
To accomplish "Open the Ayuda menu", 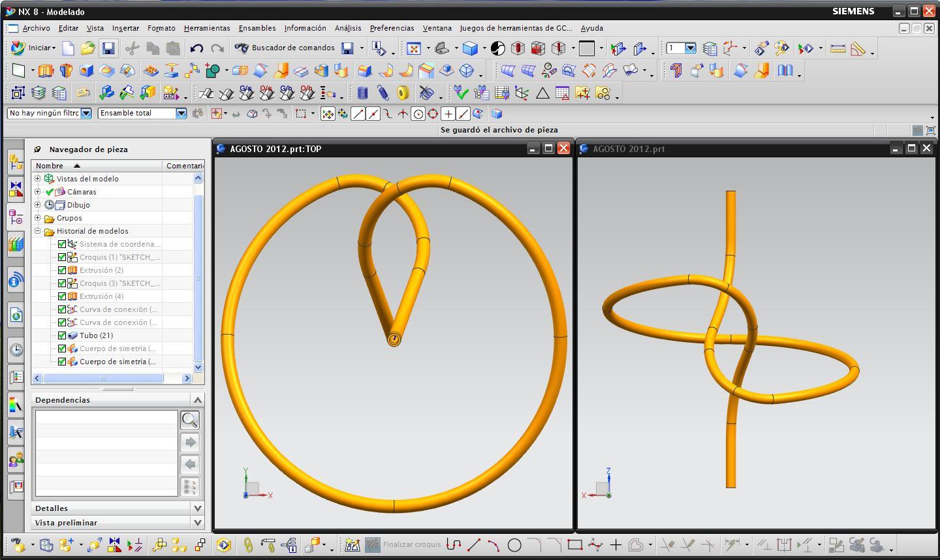I will pyautogui.click(x=592, y=28).
